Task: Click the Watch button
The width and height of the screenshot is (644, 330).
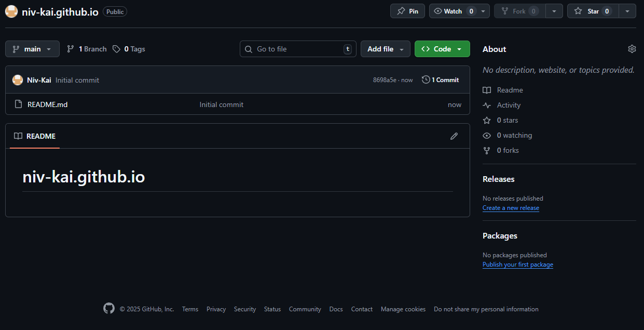Action: point(453,11)
